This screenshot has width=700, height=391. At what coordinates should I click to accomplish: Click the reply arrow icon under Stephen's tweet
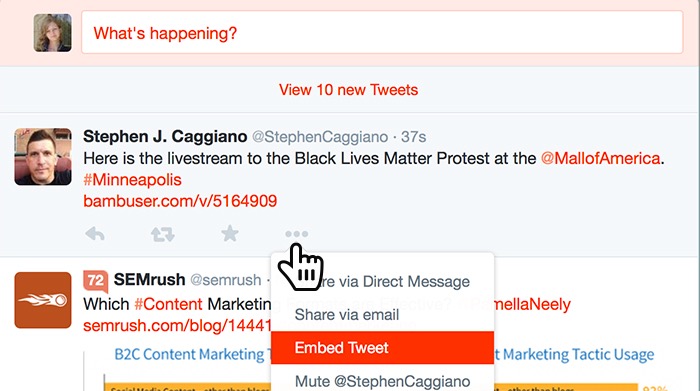point(95,233)
